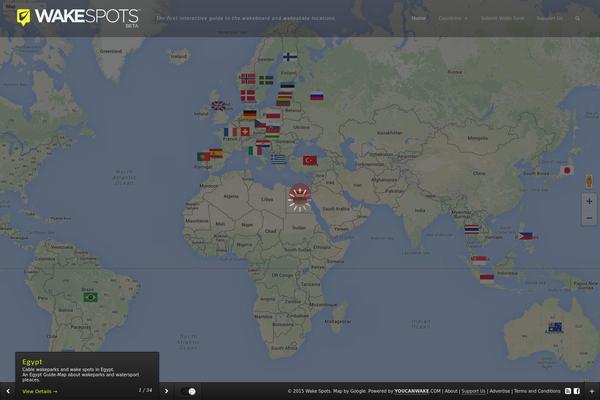This screenshot has height=400, width=600.
Task: Click the 2 / 34 counter text
Action: pyautogui.click(x=145, y=390)
